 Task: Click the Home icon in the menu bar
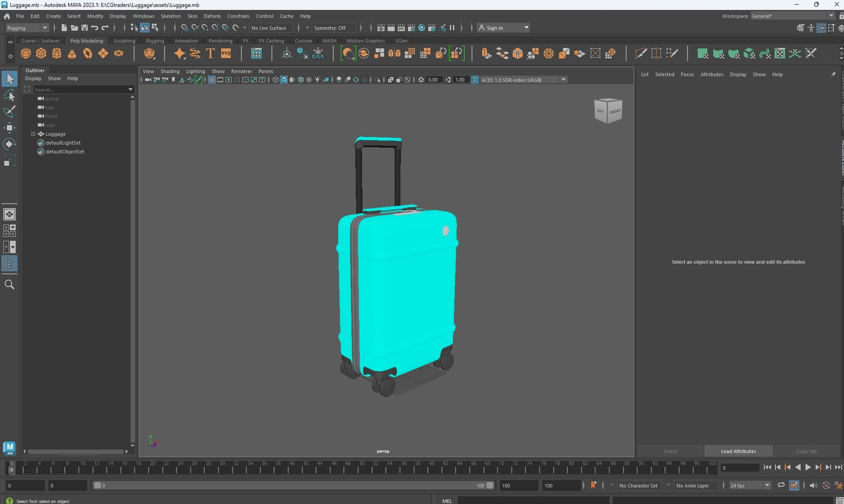(7, 16)
